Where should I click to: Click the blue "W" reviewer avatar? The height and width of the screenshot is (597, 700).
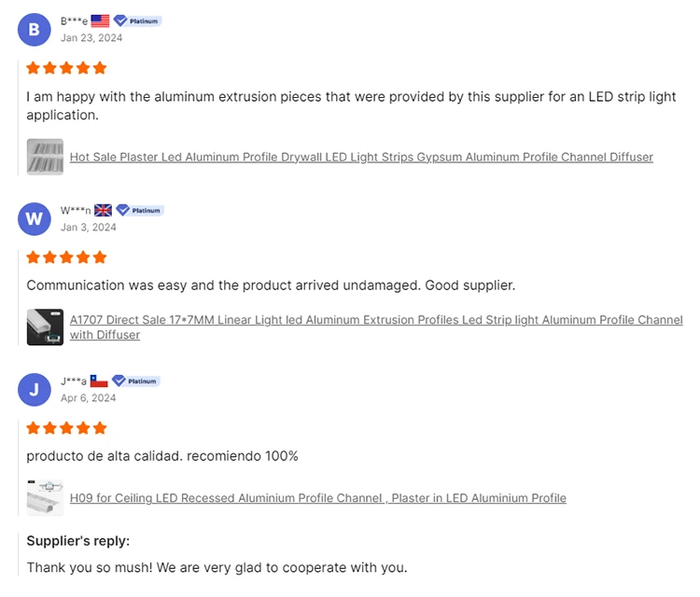tap(35, 218)
